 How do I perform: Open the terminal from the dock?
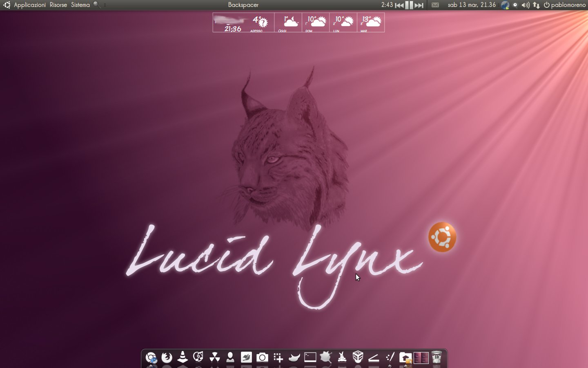[310, 357]
